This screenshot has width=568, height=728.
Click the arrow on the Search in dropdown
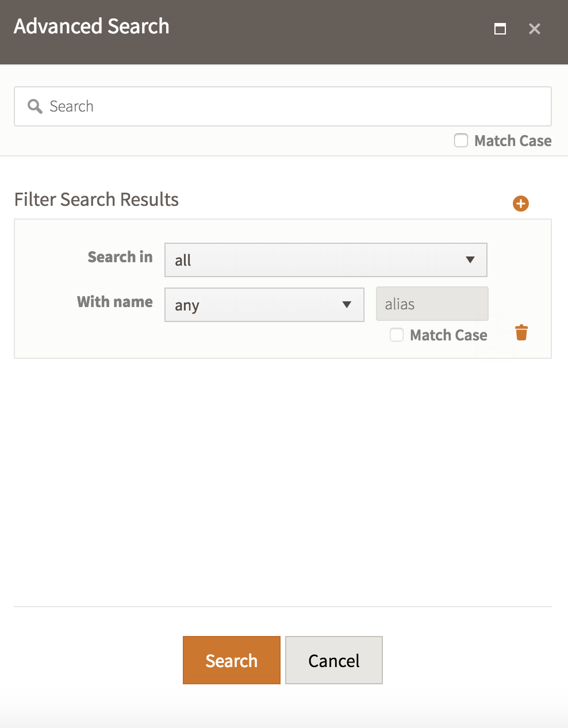click(x=470, y=260)
